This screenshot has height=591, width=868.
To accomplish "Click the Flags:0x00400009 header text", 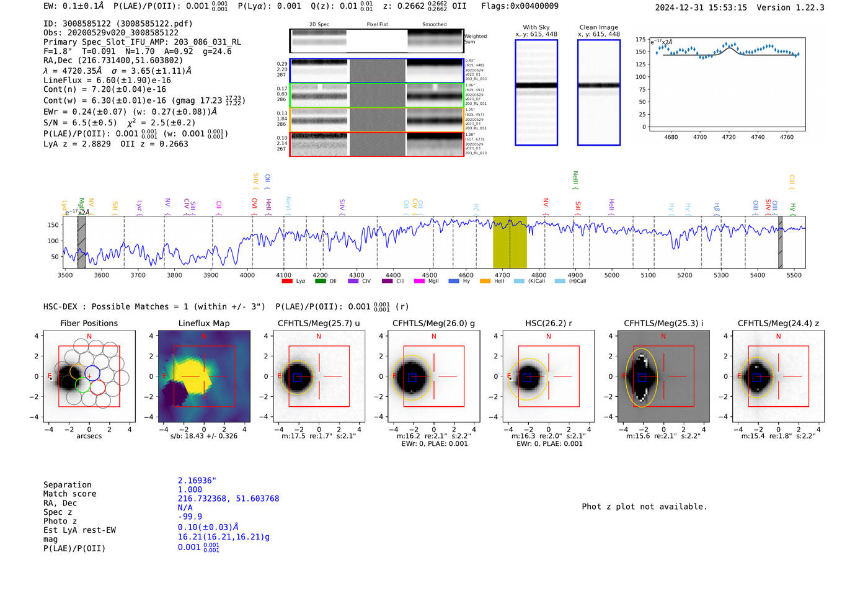I will [520, 6].
